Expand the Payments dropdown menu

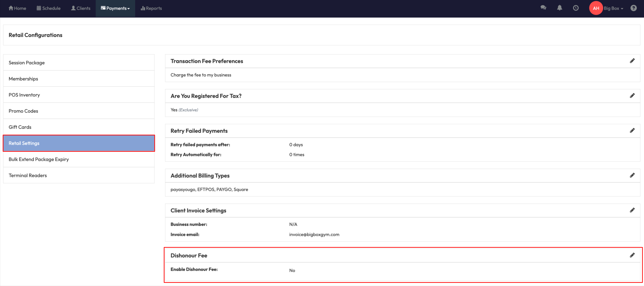pyautogui.click(x=115, y=8)
